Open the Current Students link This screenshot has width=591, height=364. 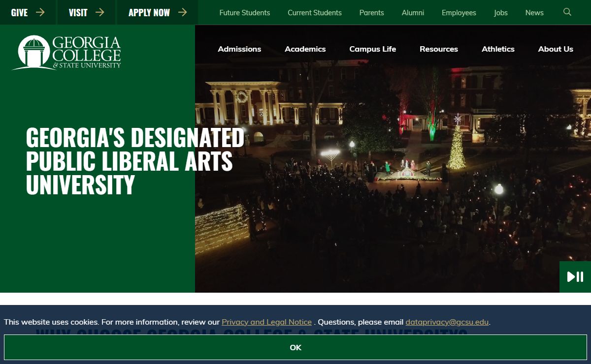click(315, 13)
